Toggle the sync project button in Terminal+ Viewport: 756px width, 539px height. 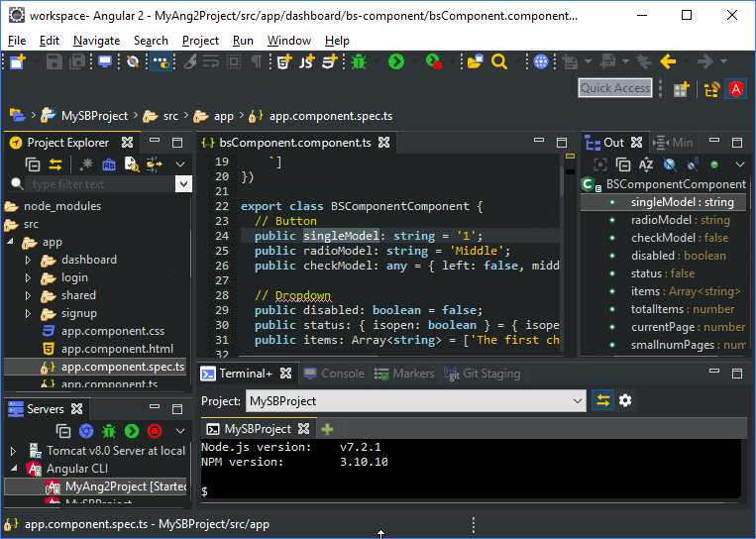602,401
